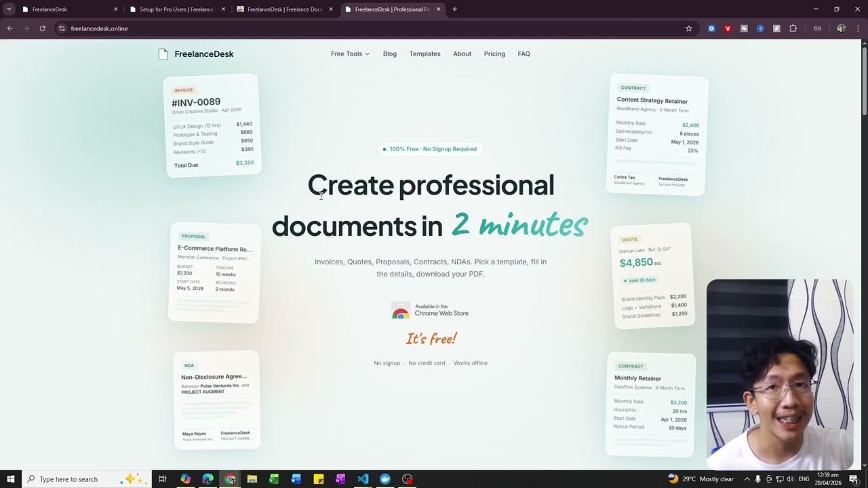Click the FreelanceDesk brand name
This screenshot has width=868, height=488.
(x=203, y=54)
